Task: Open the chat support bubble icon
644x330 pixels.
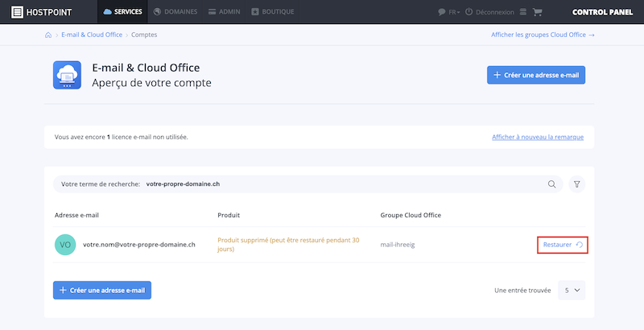Action: coord(441,12)
